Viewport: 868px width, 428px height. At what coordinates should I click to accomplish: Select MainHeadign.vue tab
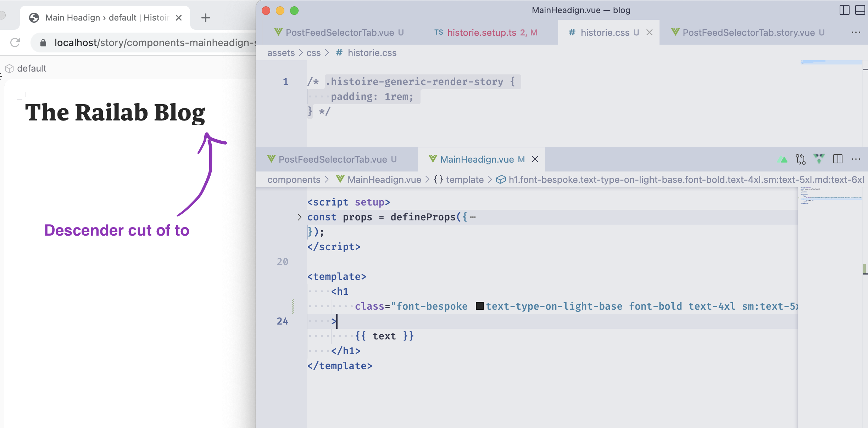(477, 159)
